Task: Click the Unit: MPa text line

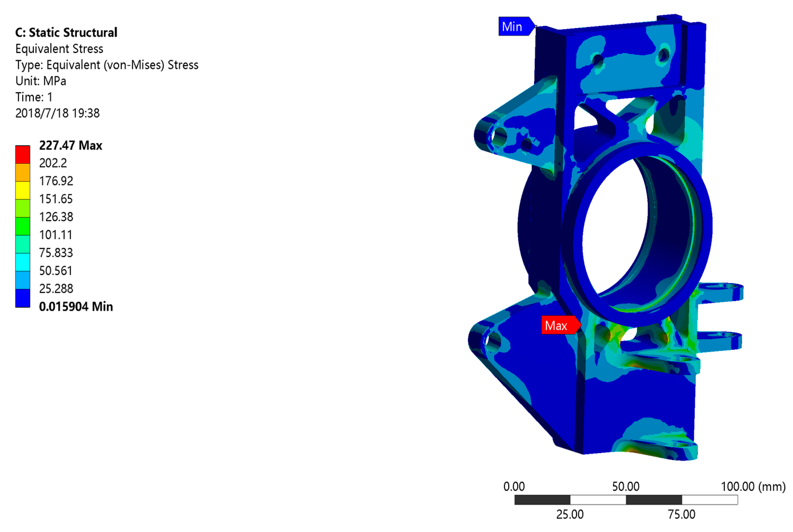Action: point(41,81)
